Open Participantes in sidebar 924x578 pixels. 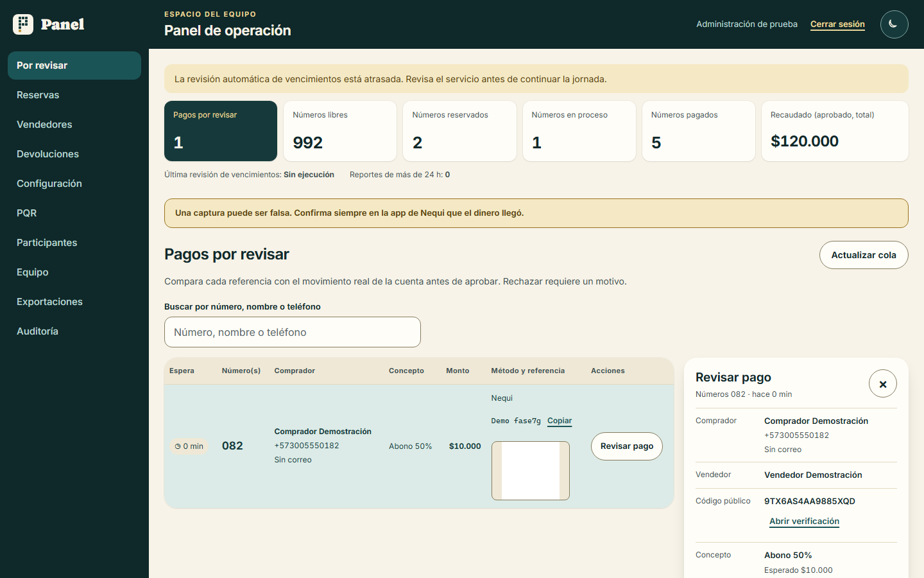pos(74,243)
